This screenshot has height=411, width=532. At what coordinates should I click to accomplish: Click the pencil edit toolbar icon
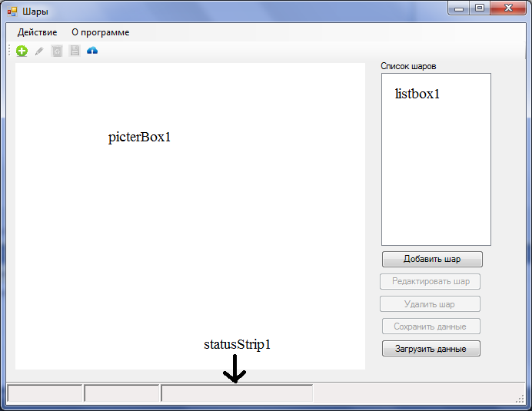tap(39, 51)
